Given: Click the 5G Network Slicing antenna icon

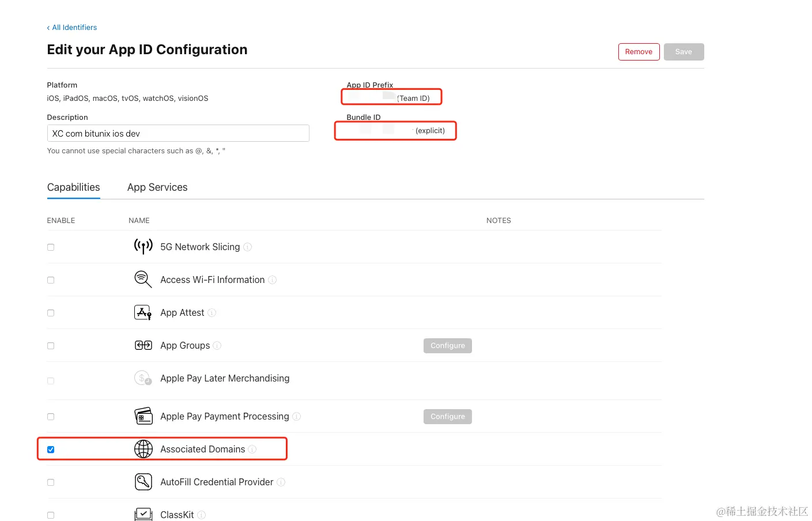Looking at the screenshot, I should point(143,246).
